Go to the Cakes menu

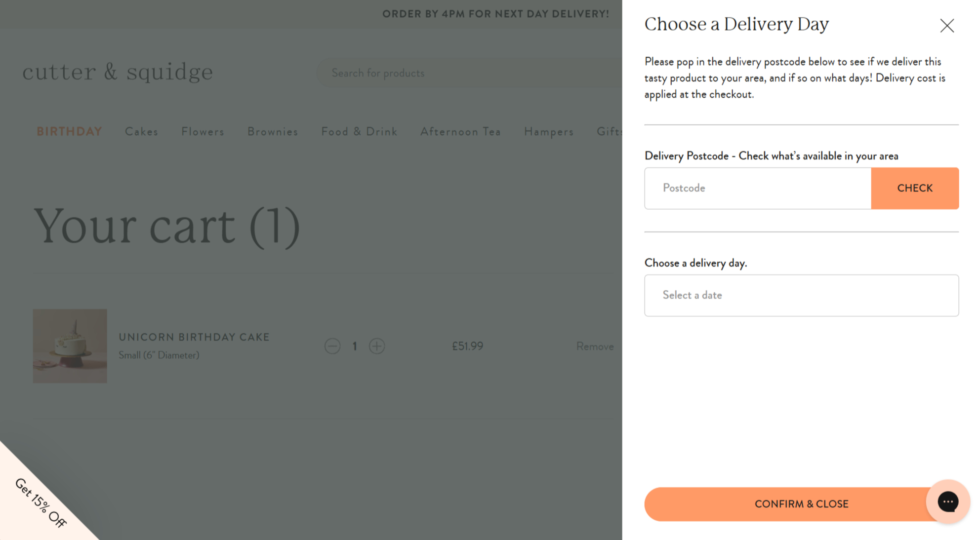click(x=142, y=132)
